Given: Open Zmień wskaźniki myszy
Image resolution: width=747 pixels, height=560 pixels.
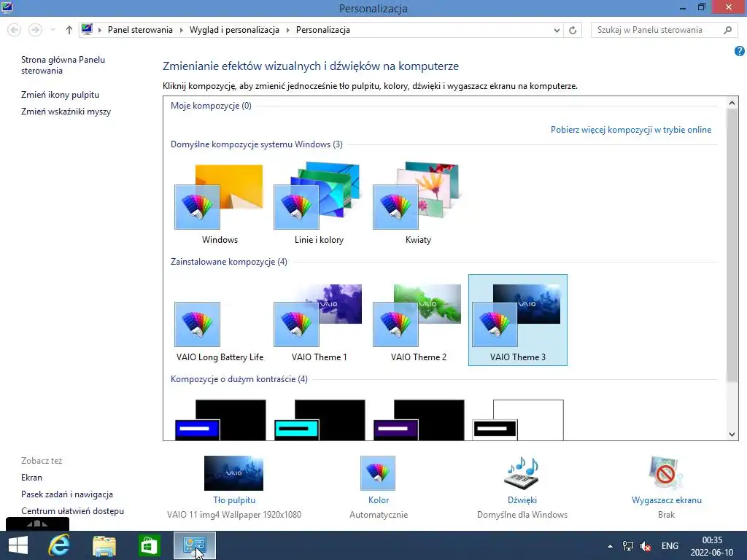Looking at the screenshot, I should [x=66, y=112].
